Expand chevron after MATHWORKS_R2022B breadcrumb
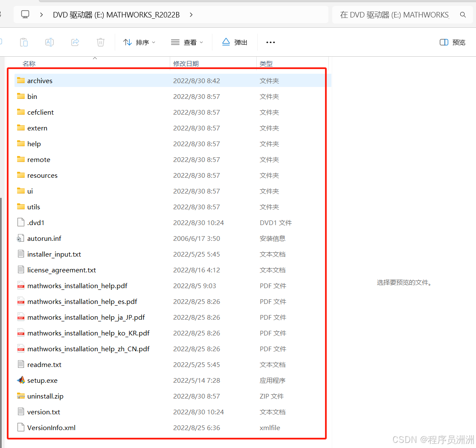This screenshot has height=448, width=476. 191,14
